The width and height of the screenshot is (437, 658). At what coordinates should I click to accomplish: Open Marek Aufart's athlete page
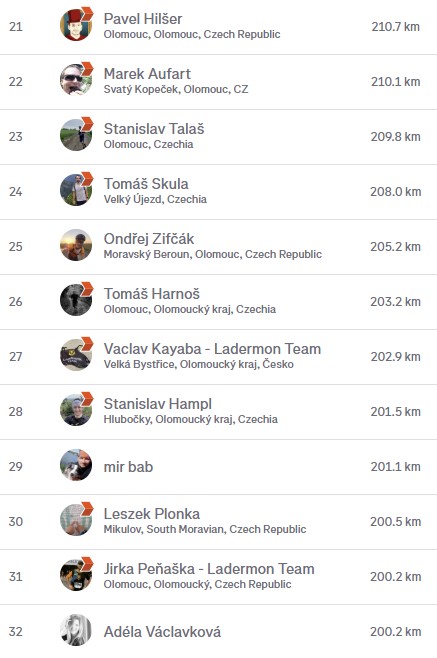(147, 74)
